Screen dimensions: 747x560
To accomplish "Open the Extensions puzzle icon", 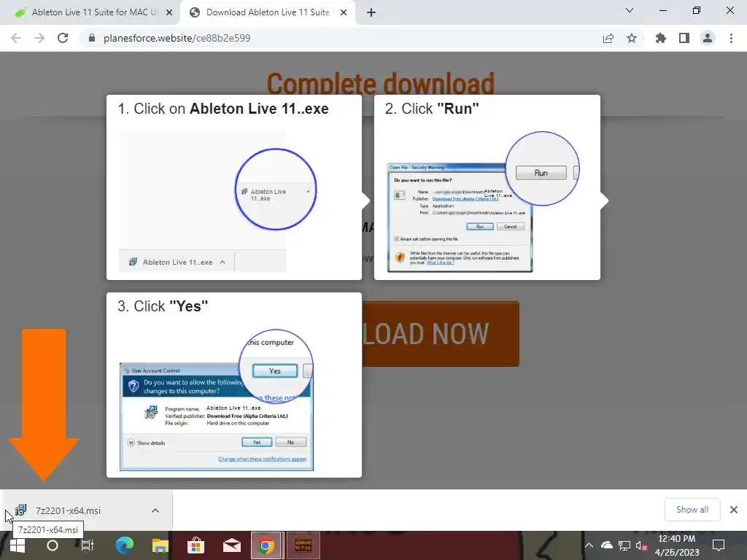I will [x=661, y=38].
